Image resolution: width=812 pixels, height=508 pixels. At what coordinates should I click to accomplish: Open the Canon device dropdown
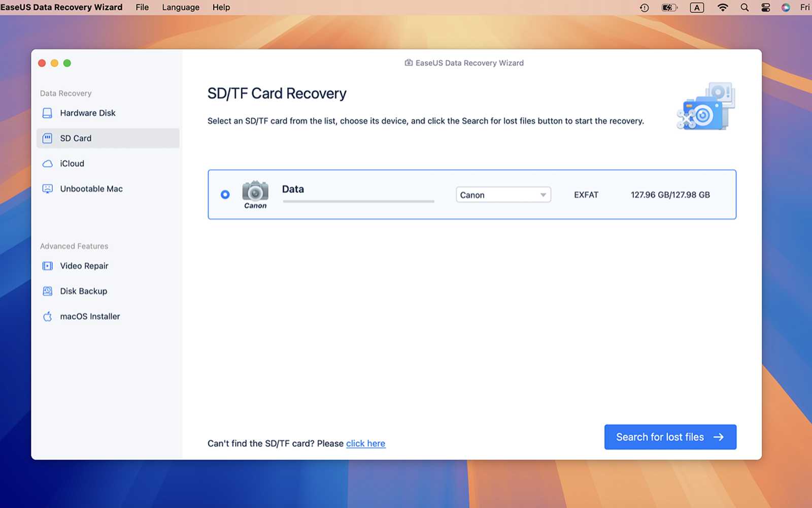pos(502,195)
